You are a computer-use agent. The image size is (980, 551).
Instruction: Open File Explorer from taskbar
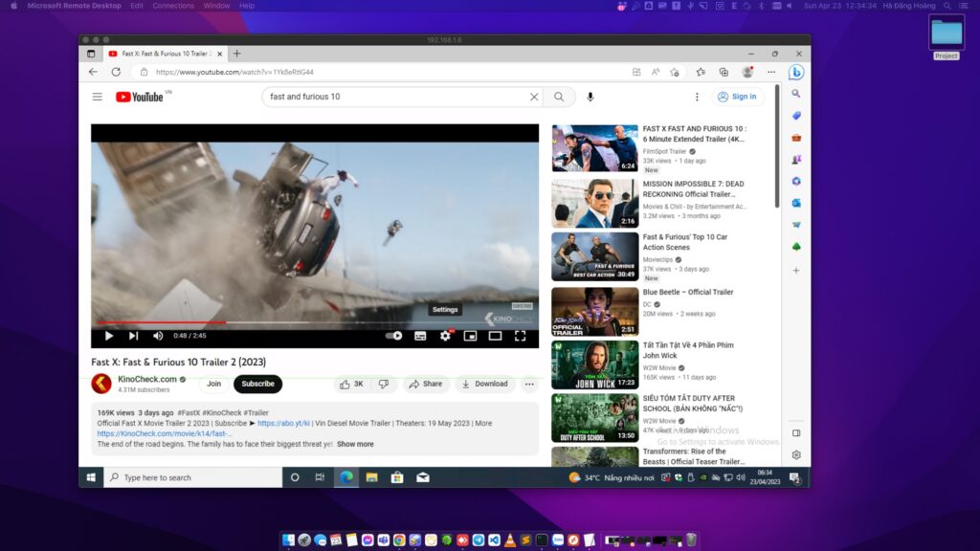point(372,477)
